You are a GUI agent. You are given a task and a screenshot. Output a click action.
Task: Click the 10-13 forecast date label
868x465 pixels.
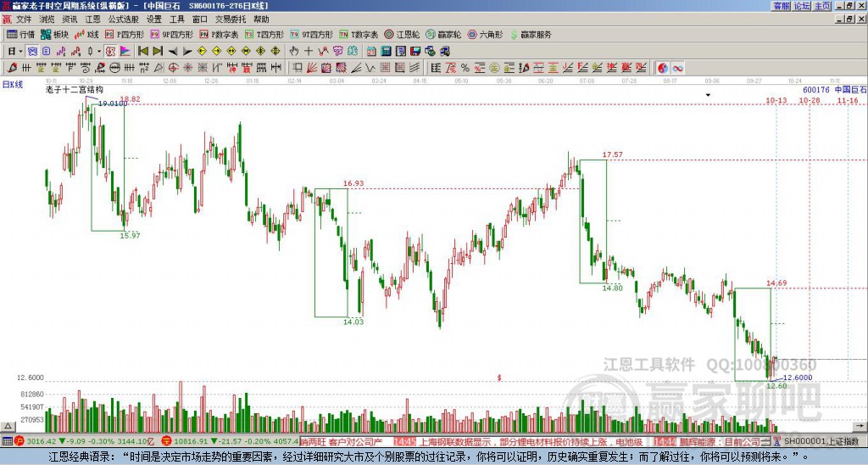point(776,100)
